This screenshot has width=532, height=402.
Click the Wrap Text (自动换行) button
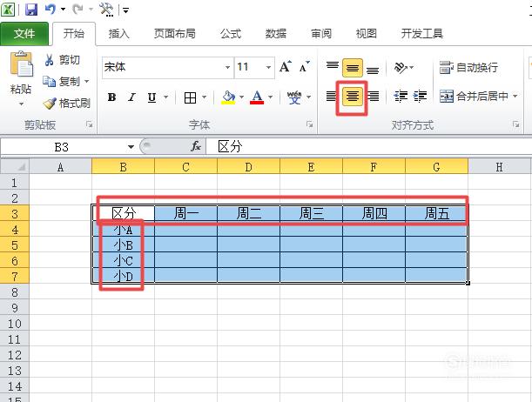(468, 68)
